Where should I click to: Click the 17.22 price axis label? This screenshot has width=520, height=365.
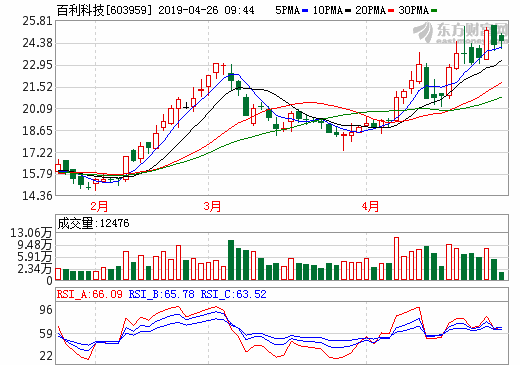38,153
